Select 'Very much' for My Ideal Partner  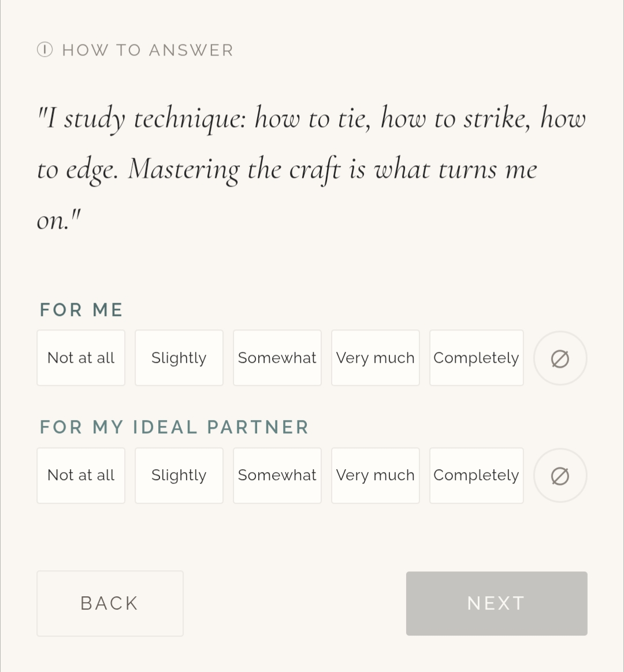pyautogui.click(x=376, y=476)
